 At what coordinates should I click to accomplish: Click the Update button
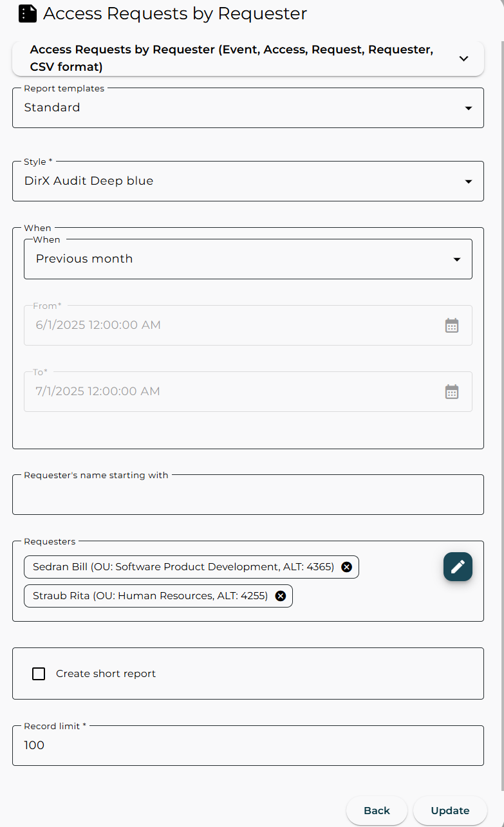[x=449, y=811]
